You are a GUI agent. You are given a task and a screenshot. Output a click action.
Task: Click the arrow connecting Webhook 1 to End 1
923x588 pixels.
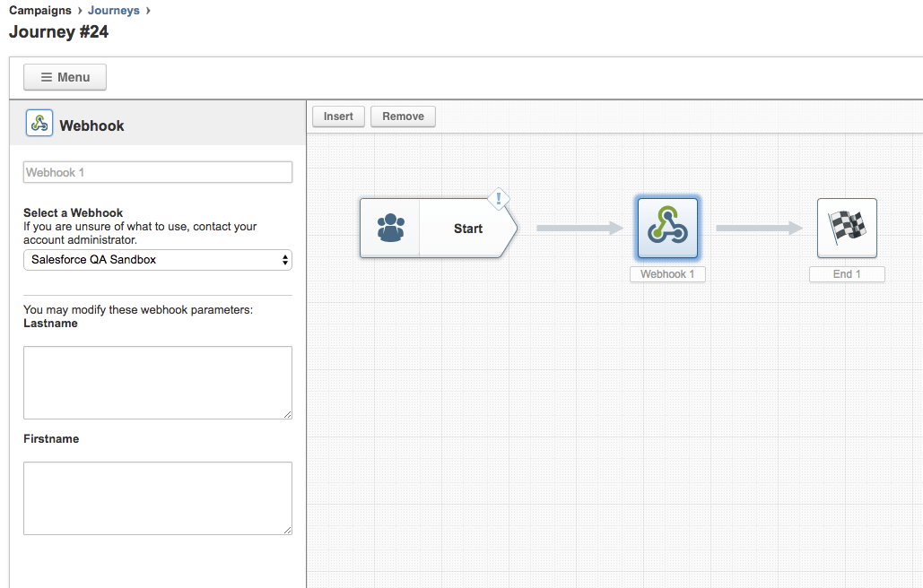click(758, 229)
